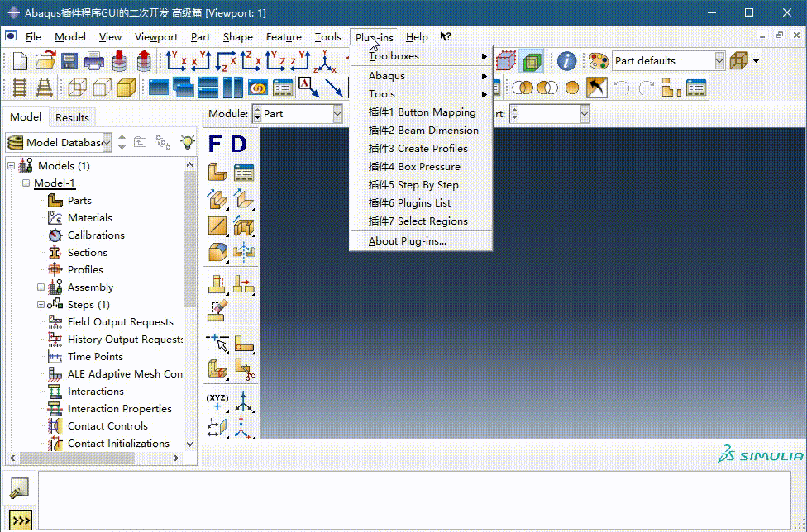The height and width of the screenshot is (532, 807).
Task: Open the Module dropdown showing Part
Action: 337,114
